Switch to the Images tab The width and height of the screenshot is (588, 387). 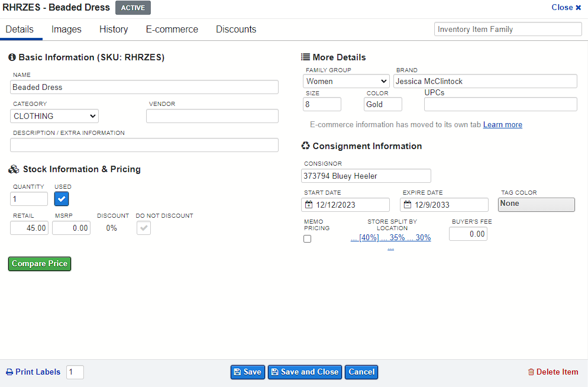click(x=66, y=29)
